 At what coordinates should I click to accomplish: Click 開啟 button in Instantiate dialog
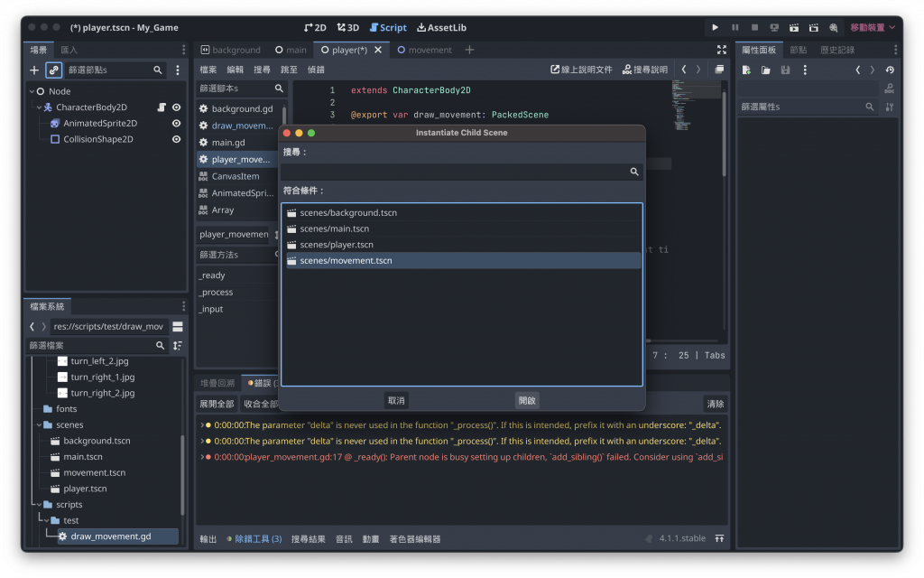point(527,401)
